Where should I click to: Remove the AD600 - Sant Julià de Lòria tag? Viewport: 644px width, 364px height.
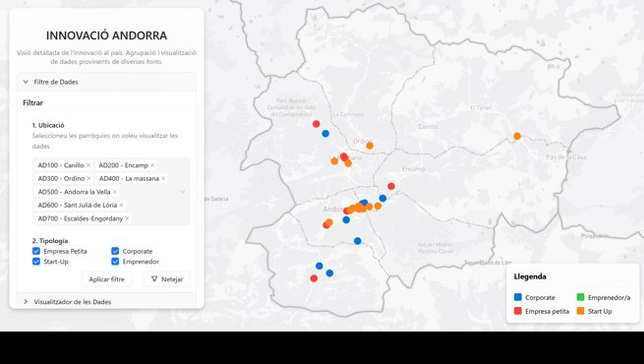pos(121,205)
